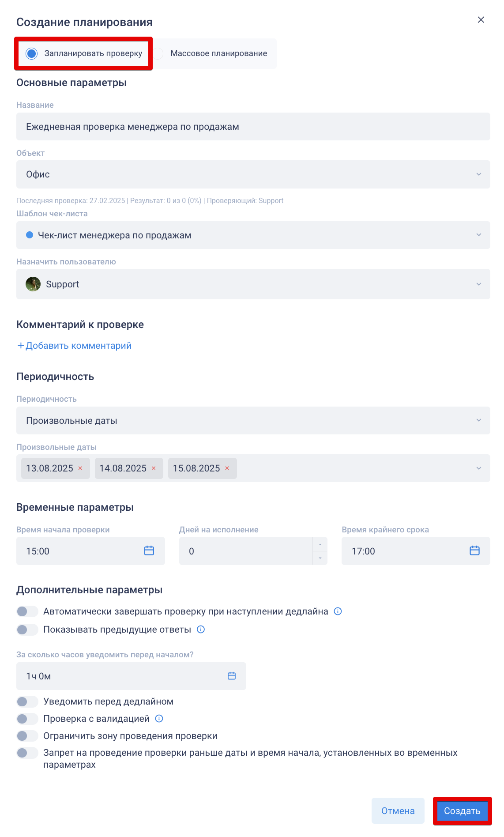Show info icon next to auto-complete at deadline

coord(338,611)
